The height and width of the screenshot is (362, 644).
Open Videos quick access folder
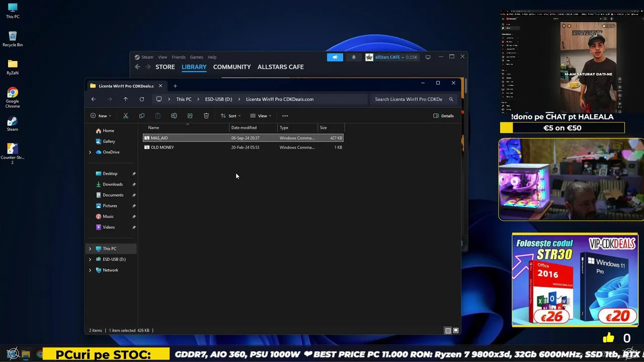pyautogui.click(x=109, y=227)
